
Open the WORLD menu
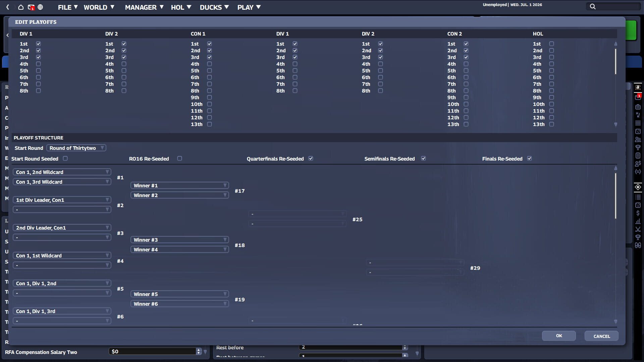pyautogui.click(x=99, y=7)
